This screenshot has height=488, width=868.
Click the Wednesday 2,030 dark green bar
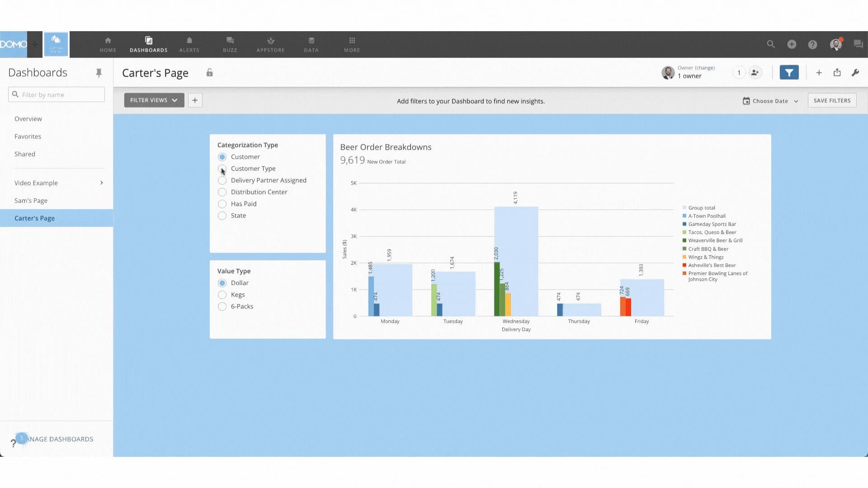(x=497, y=289)
